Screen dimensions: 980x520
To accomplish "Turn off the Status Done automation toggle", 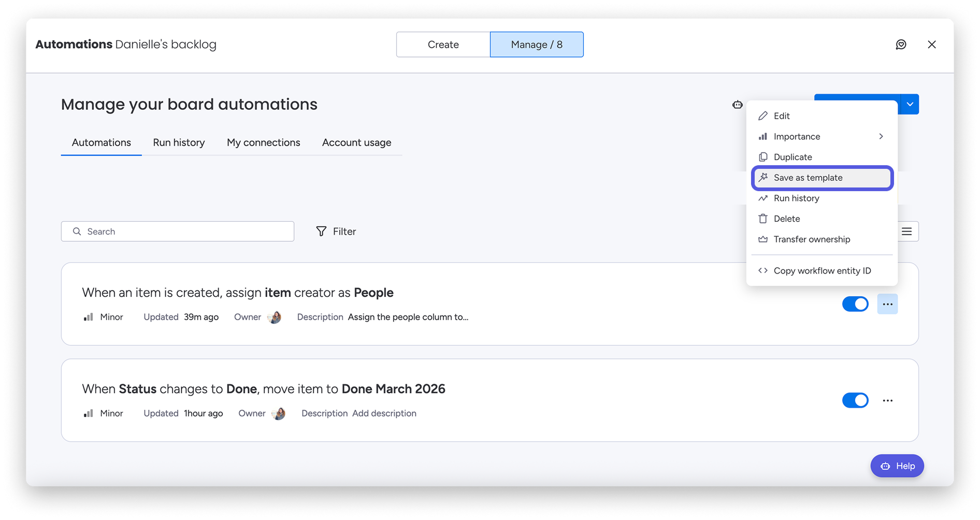I will click(x=855, y=400).
